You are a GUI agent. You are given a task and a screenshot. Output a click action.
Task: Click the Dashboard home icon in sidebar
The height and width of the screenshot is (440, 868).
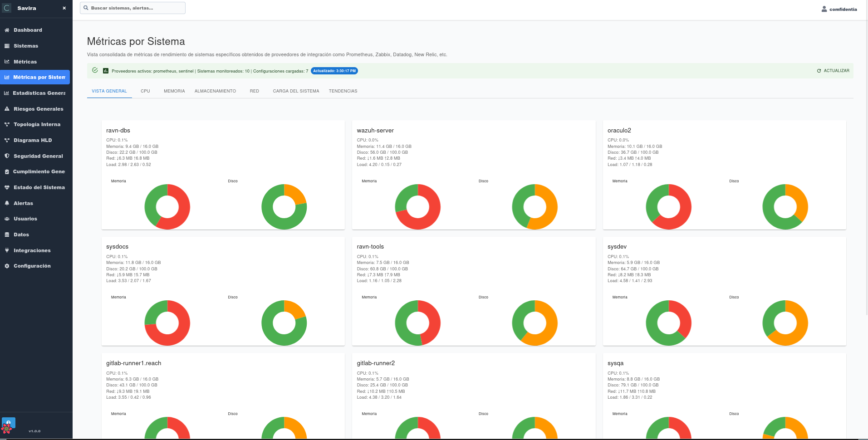pyautogui.click(x=7, y=30)
